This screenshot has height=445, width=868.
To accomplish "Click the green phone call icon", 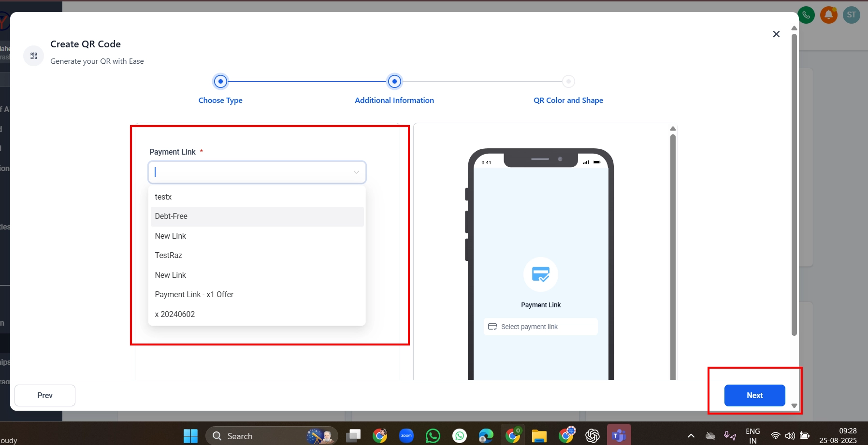I will tap(806, 15).
